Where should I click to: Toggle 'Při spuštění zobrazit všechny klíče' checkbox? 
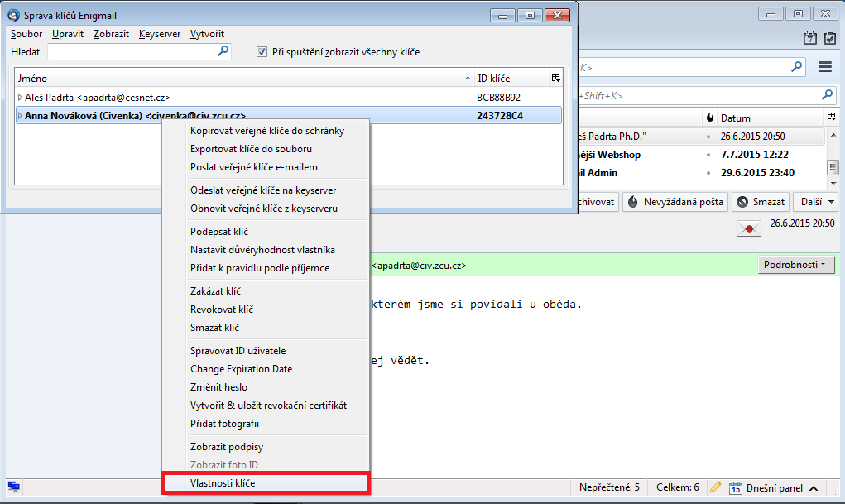262,52
